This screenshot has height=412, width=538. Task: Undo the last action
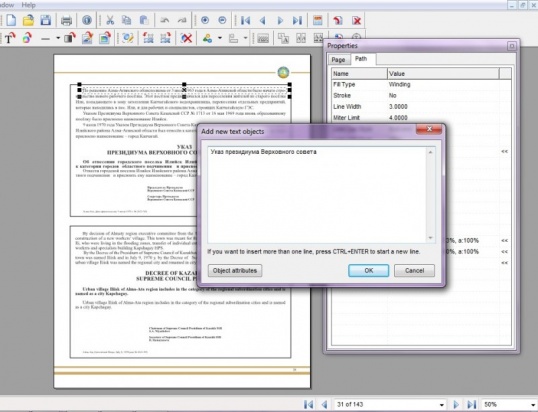click(165, 20)
